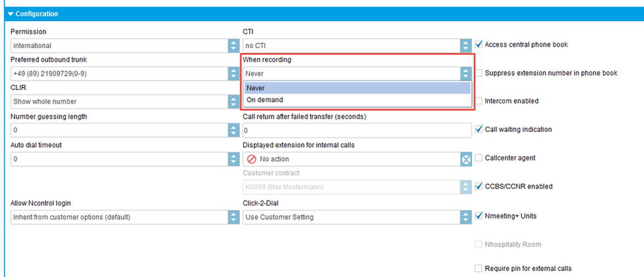
Task: Click the When recording label
Action: pyautogui.click(x=267, y=60)
